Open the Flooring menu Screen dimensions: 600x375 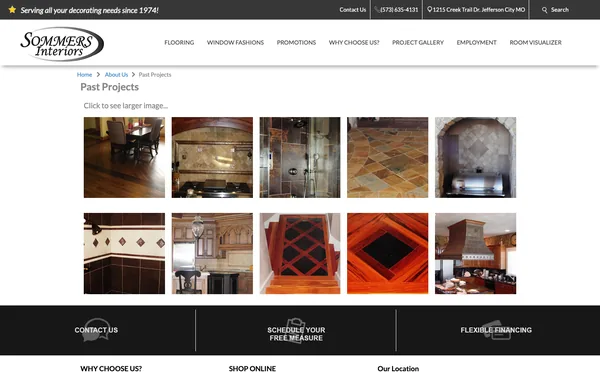[x=179, y=42]
